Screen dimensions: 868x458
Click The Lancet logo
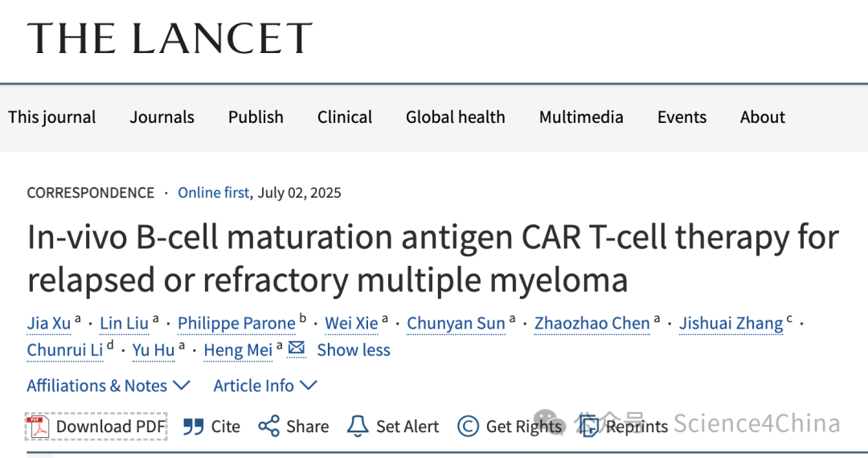pos(170,39)
